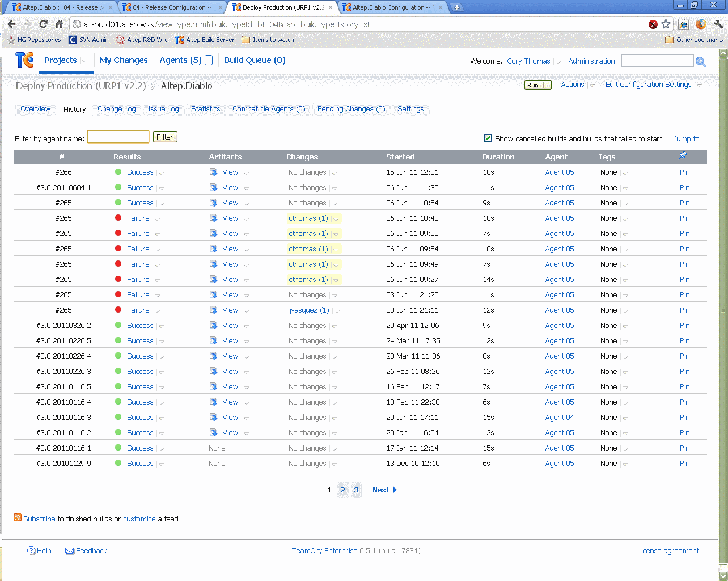Open the browser home page icon
Viewport: 728px width, 581px height.
pos(59,24)
